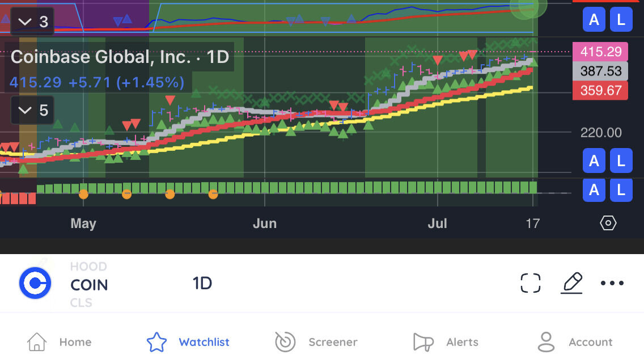Open the Home tab
Screen dimensions: 644x363
(59, 342)
